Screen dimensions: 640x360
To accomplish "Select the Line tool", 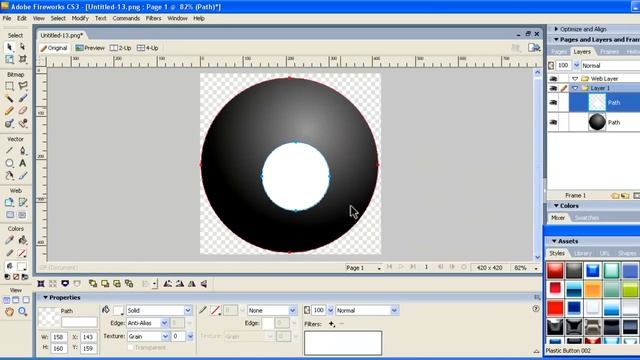I will [x=9, y=151].
